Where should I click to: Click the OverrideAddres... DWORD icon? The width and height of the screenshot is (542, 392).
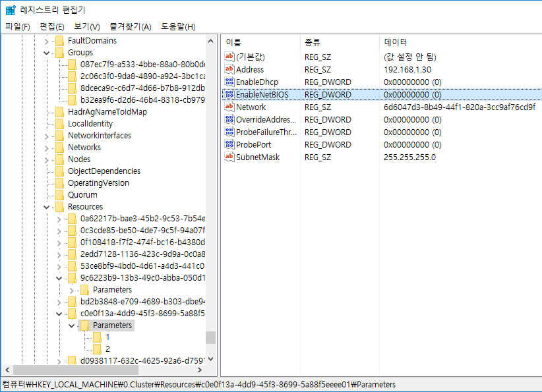point(229,119)
